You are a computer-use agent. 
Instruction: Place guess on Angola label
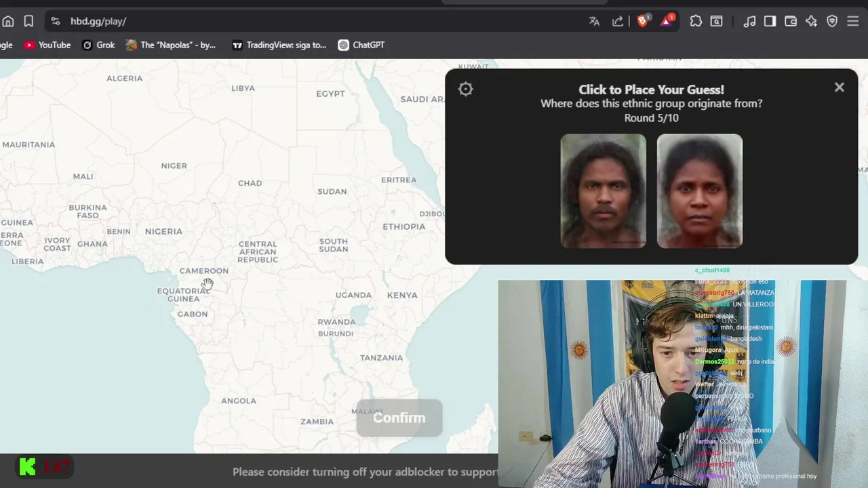click(x=239, y=401)
